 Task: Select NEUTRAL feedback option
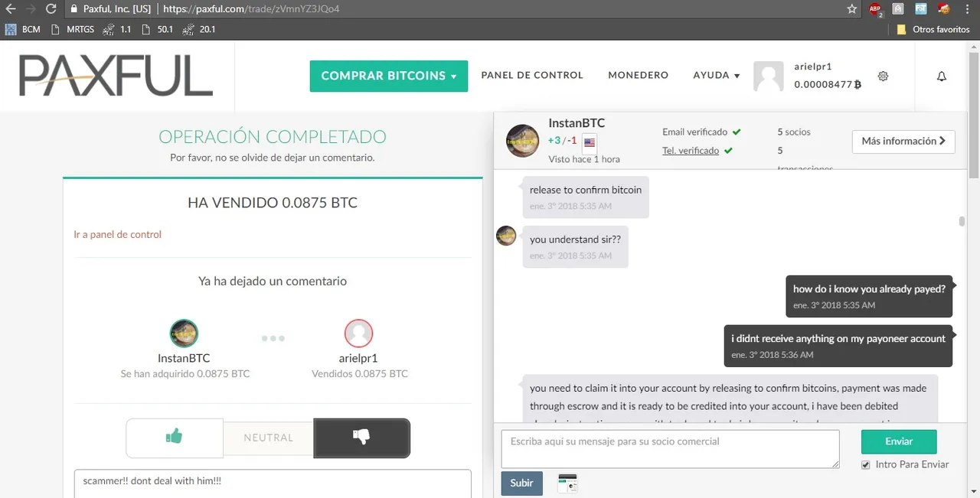[x=269, y=438]
